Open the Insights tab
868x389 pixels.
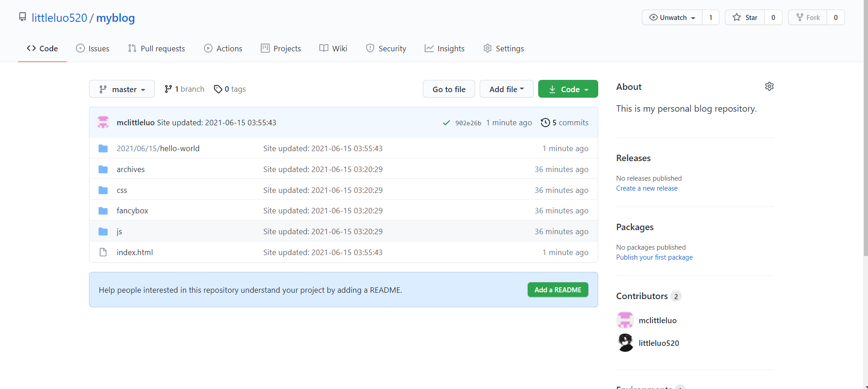tap(445, 49)
